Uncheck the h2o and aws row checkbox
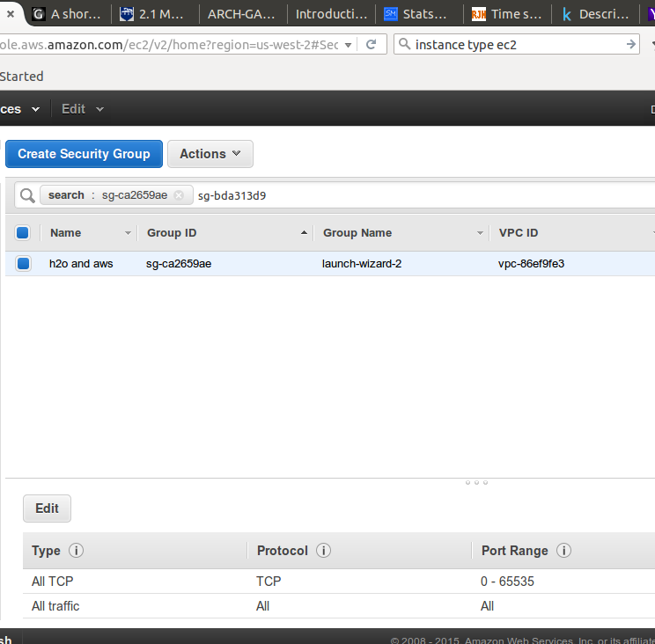 pos(23,263)
